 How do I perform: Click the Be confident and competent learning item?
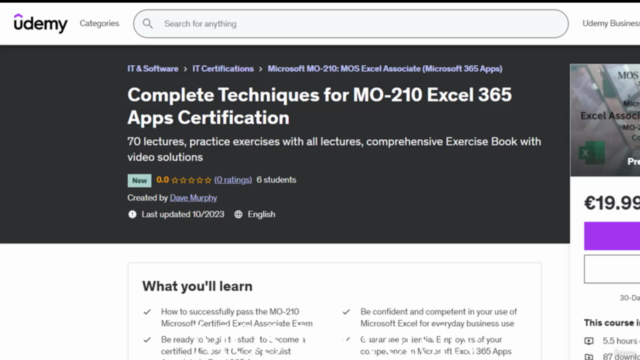coord(438,318)
